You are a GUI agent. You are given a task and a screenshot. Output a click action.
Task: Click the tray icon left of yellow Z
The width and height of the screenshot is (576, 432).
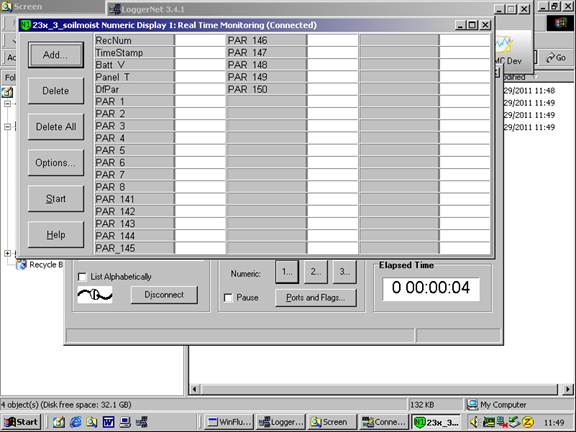(x=515, y=422)
